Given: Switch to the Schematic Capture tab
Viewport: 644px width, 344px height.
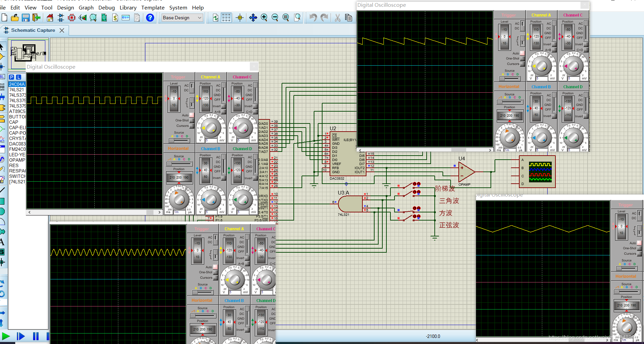Looking at the screenshot, I should pos(33,30).
